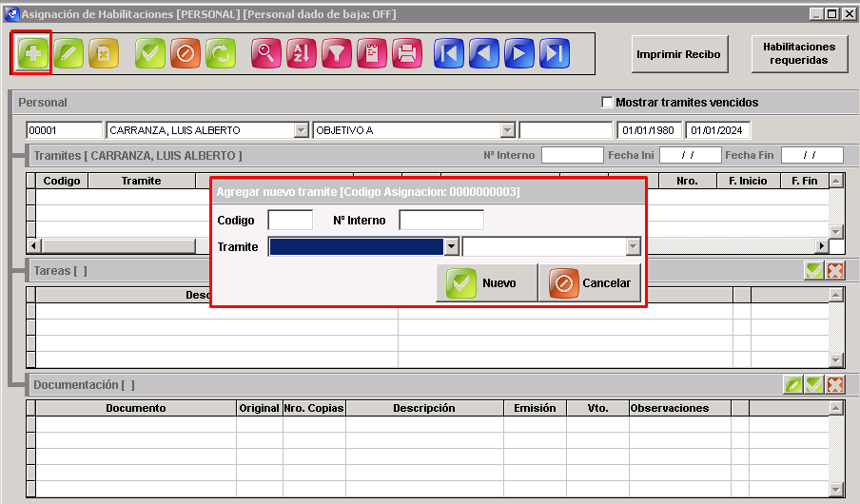Click the Documento column header

(136, 408)
